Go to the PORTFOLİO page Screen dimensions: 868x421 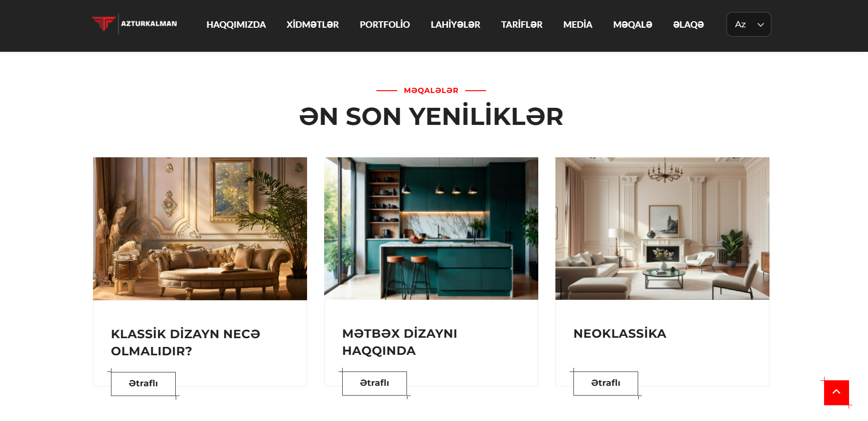[385, 25]
